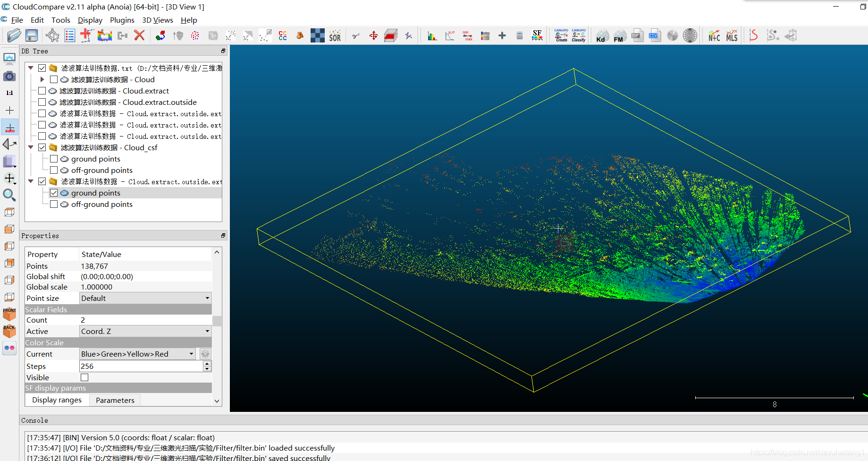Check the last off-ground points checkbox

coord(54,204)
